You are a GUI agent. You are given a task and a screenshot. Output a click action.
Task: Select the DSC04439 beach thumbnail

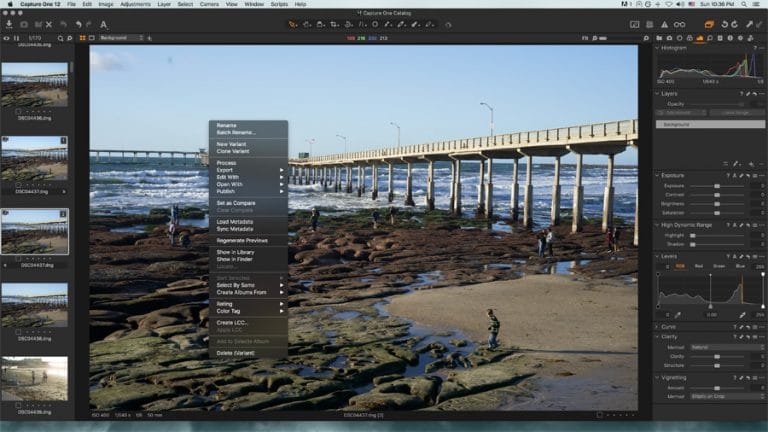pyautogui.click(x=34, y=379)
